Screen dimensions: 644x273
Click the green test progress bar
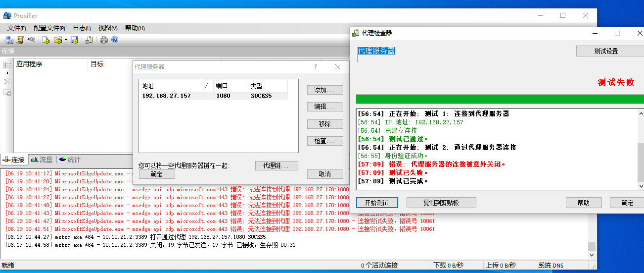click(x=500, y=99)
